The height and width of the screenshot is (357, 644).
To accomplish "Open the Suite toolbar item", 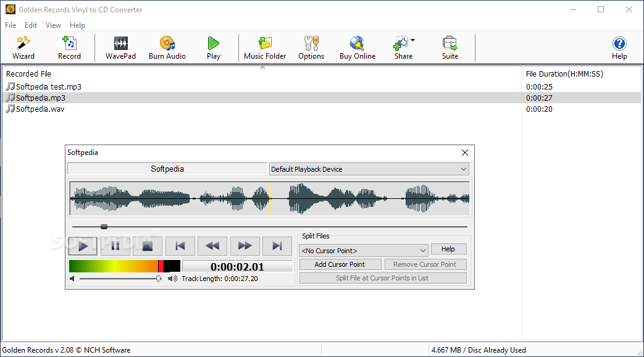I will click(450, 48).
